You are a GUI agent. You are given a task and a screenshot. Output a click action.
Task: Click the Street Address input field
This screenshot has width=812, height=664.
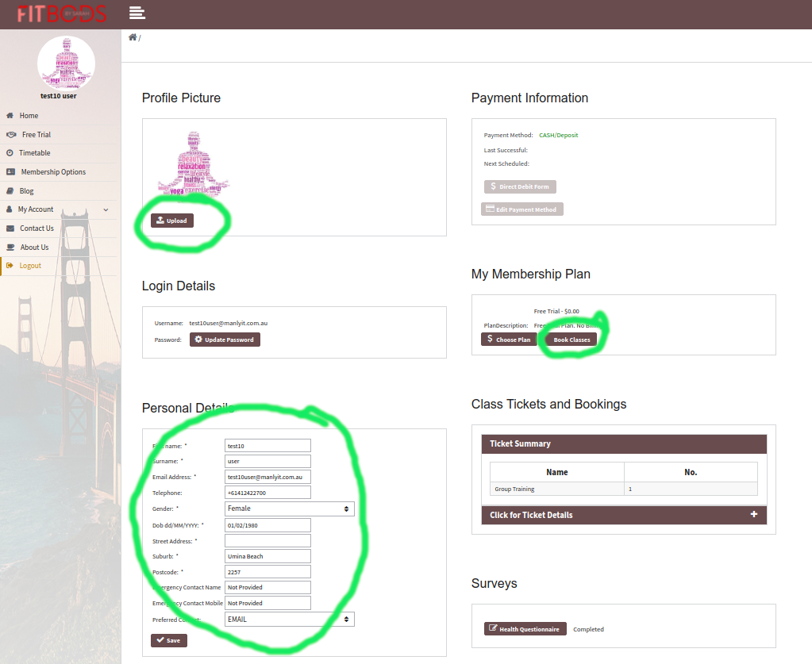click(x=267, y=540)
